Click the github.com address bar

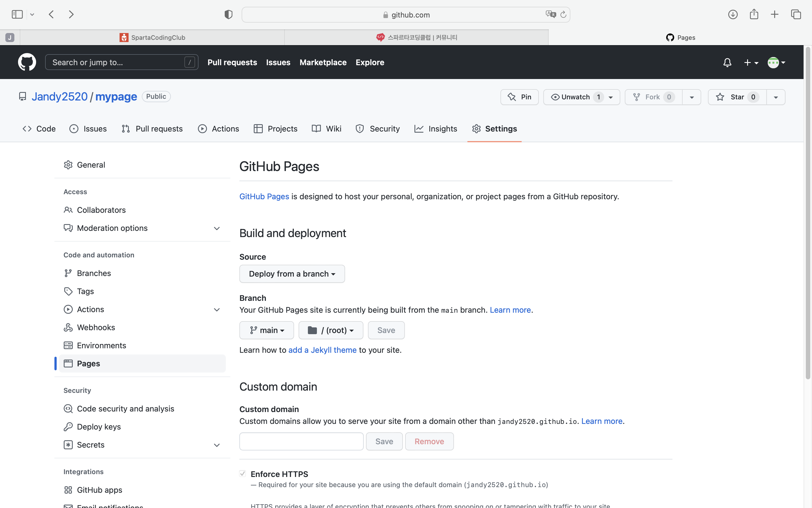tap(406, 14)
